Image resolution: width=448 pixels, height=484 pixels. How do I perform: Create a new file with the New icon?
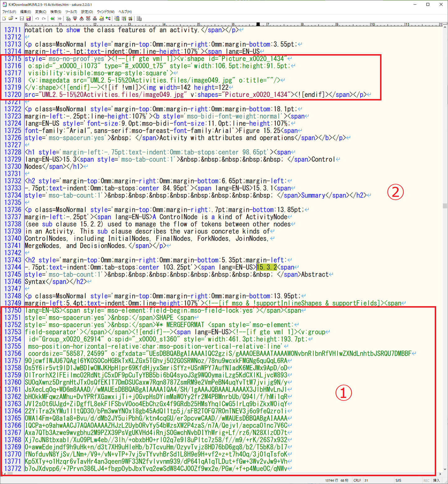4,19
